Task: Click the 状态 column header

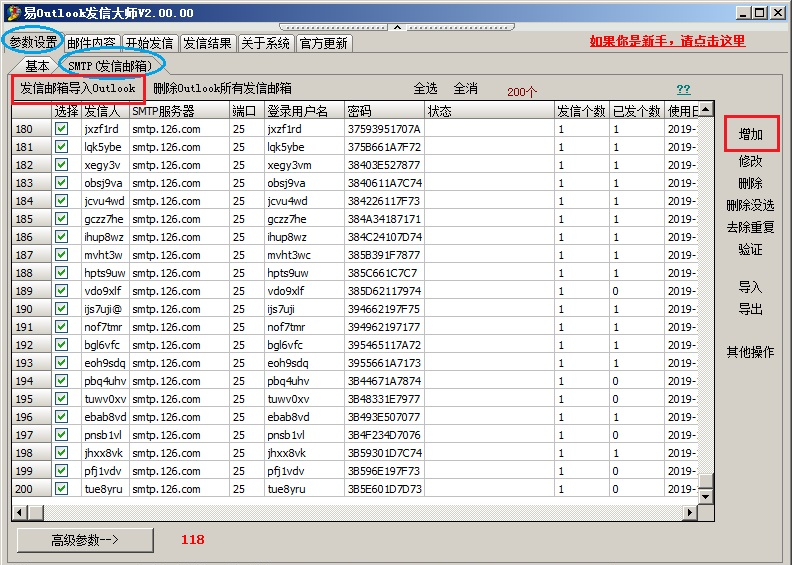Action: (x=489, y=111)
